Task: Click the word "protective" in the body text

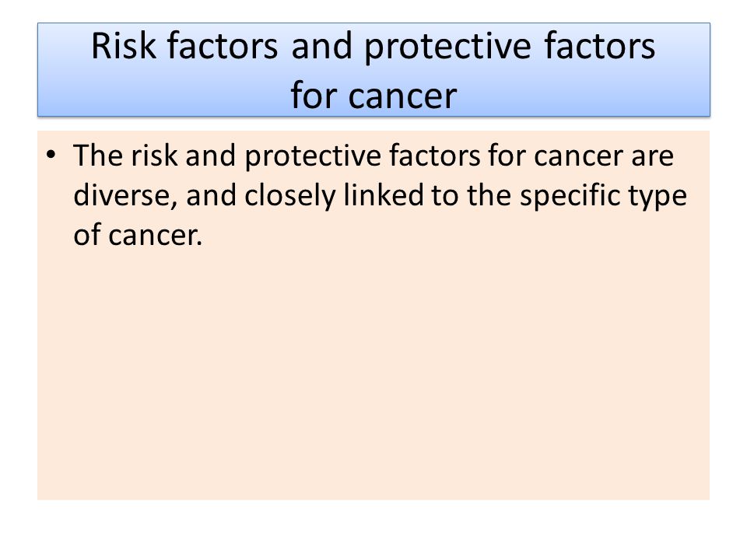Action: 313,157
